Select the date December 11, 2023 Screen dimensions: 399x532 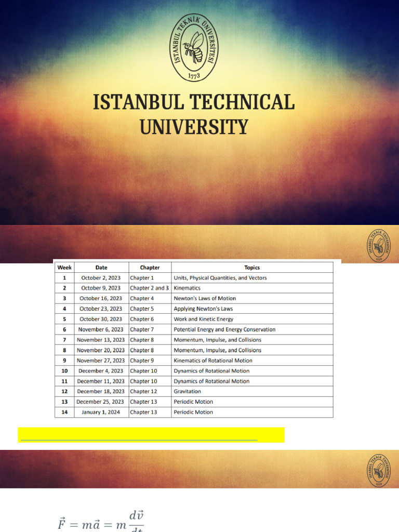[x=101, y=381]
